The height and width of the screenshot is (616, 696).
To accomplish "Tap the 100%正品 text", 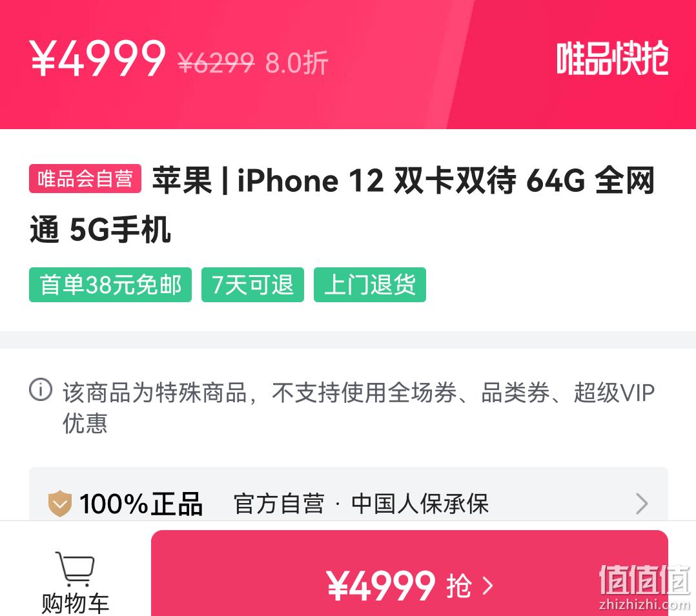I will (141, 504).
